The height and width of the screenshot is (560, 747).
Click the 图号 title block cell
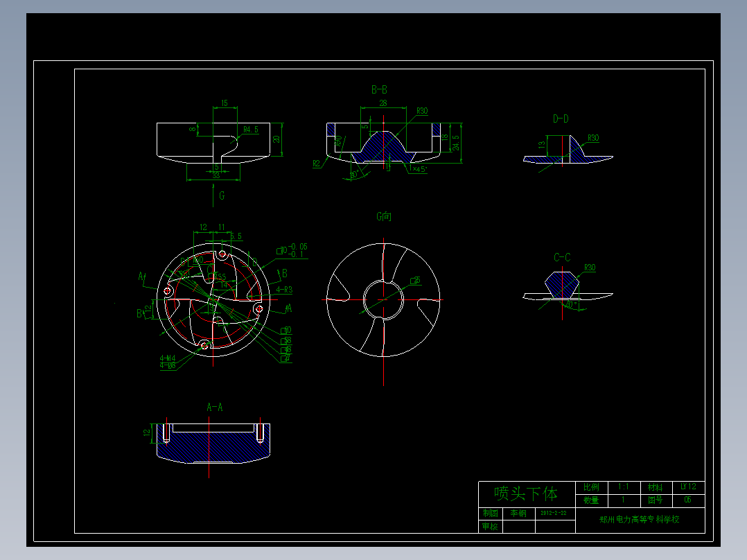coord(655,500)
